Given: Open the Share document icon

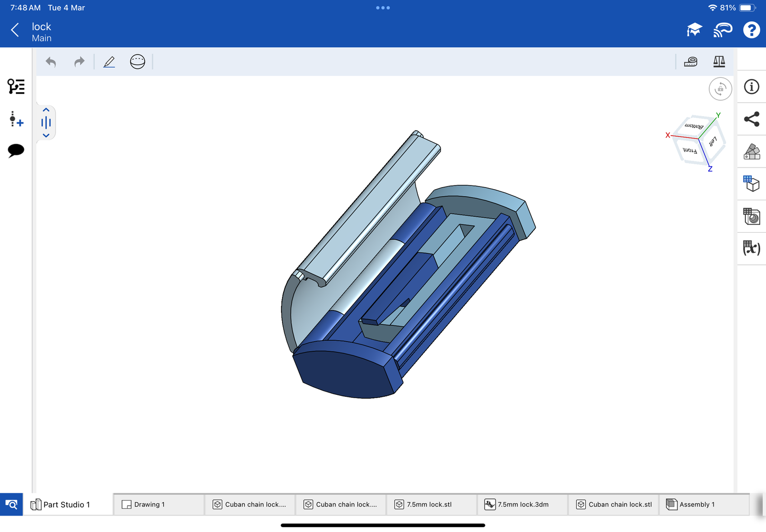Looking at the screenshot, I should coord(752,119).
